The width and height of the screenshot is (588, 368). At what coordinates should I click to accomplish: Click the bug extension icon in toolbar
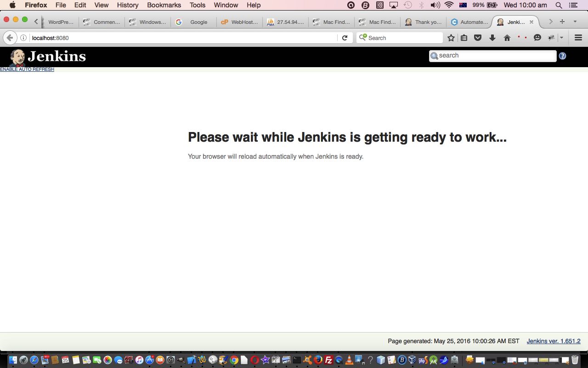552,38
